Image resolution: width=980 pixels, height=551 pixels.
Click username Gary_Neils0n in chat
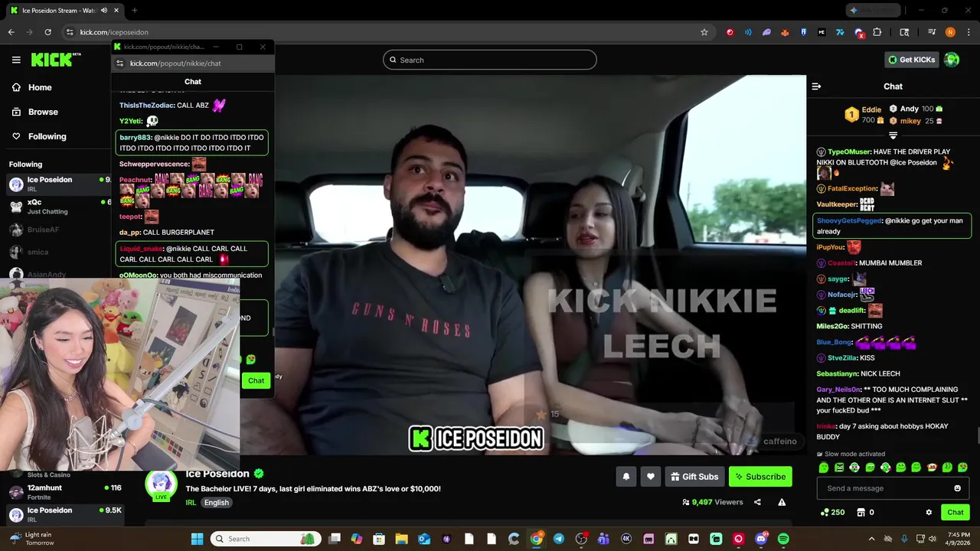point(839,390)
